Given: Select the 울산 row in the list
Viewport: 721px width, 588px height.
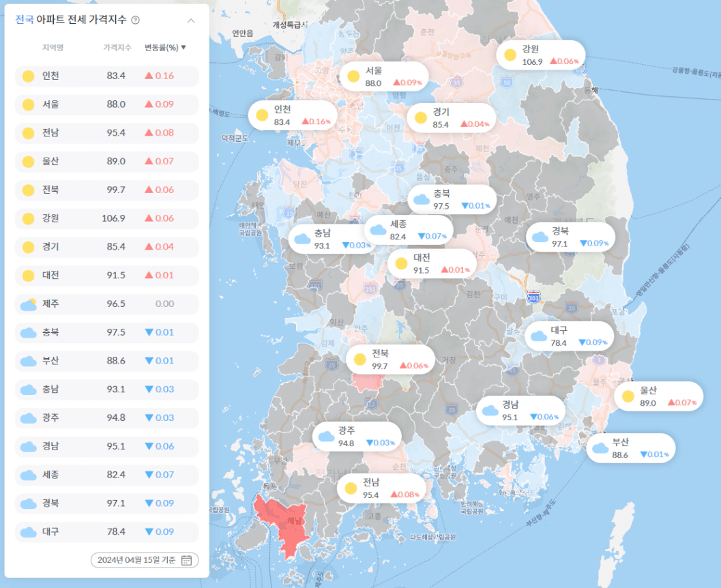Looking at the screenshot, I should [x=107, y=162].
